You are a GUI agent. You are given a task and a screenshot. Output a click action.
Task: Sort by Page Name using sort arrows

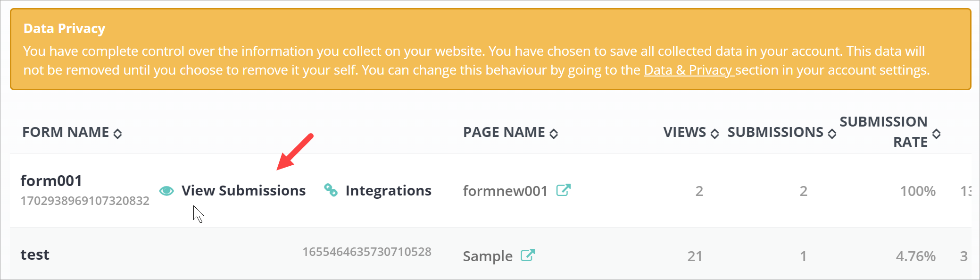pos(554,134)
